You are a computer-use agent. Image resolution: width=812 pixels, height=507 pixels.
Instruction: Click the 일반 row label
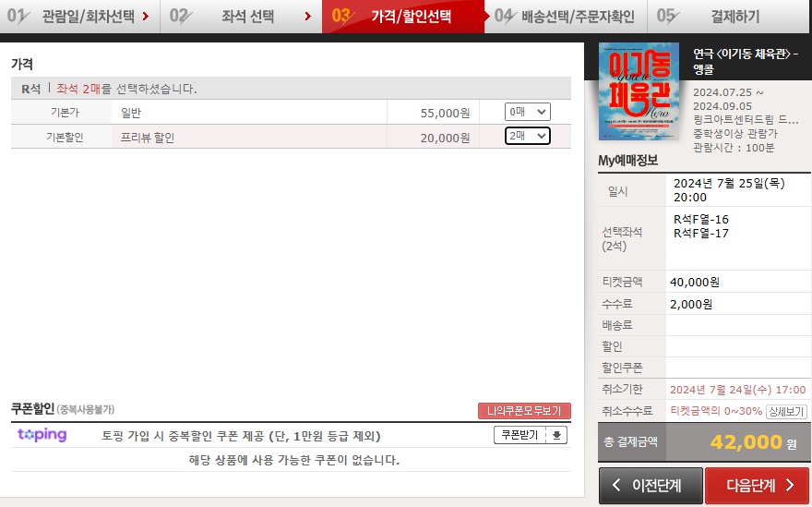coord(131,113)
